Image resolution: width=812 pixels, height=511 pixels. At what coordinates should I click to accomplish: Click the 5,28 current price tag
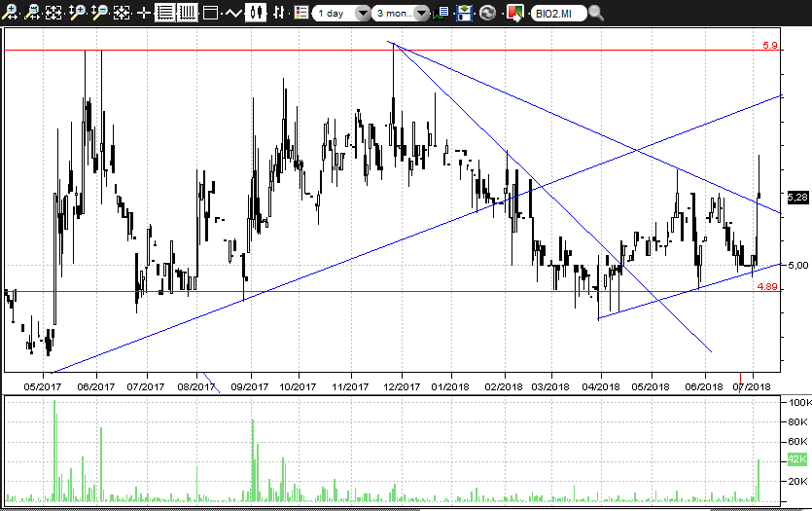pyautogui.click(x=797, y=197)
